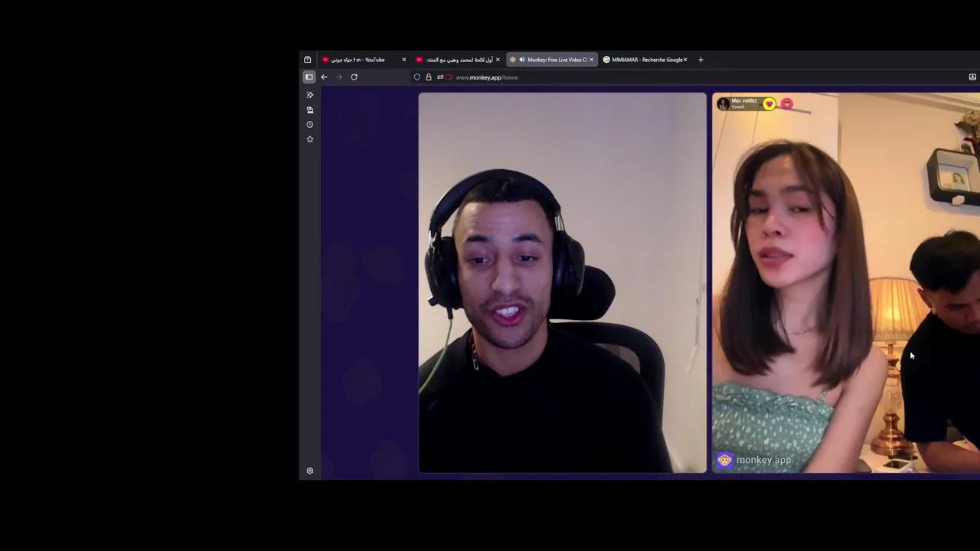Switch to the second YouTube Arabic tab
This screenshot has height=551, width=980.
(457, 60)
